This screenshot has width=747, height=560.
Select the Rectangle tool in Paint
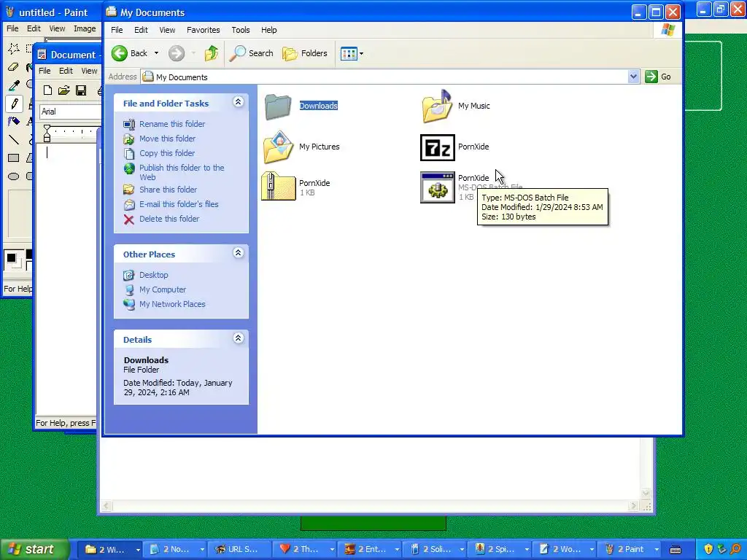14,158
